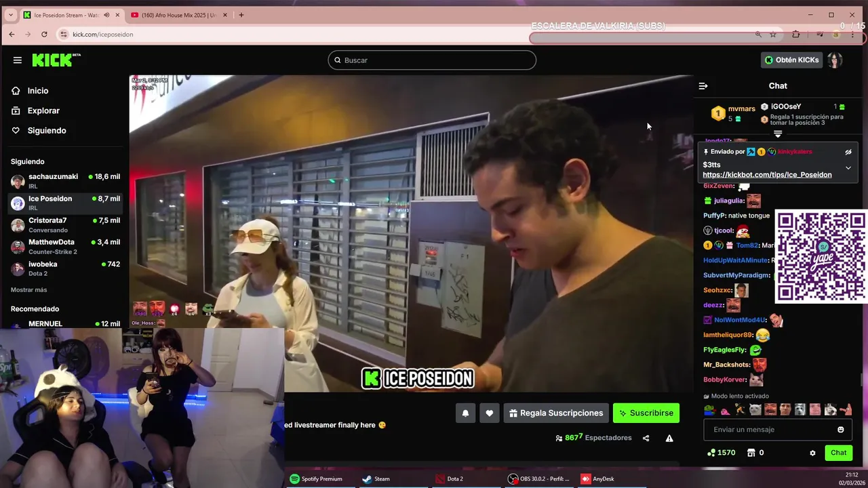Open Explorar in the sidebar
Screen dimensions: 868x488
[x=36, y=110]
